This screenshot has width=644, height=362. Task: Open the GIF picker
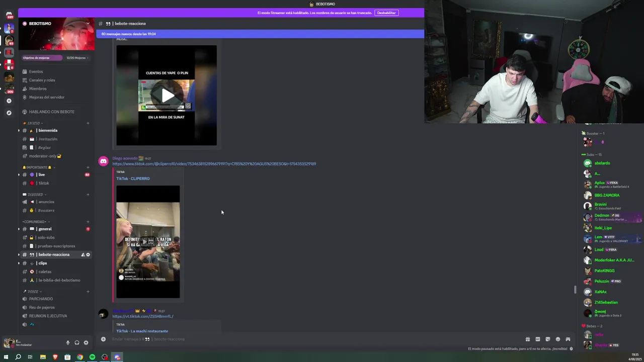[537, 339]
